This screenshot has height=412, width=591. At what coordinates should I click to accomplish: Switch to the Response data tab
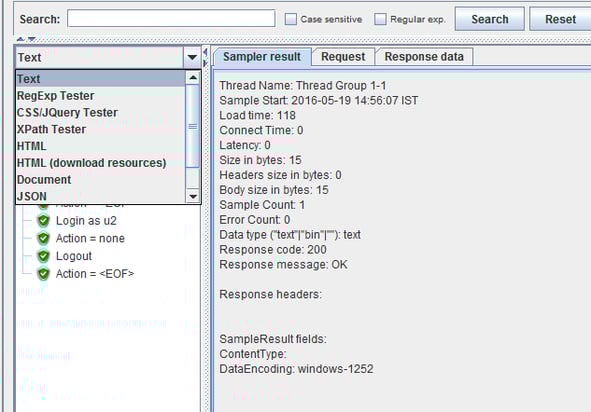[x=424, y=57]
